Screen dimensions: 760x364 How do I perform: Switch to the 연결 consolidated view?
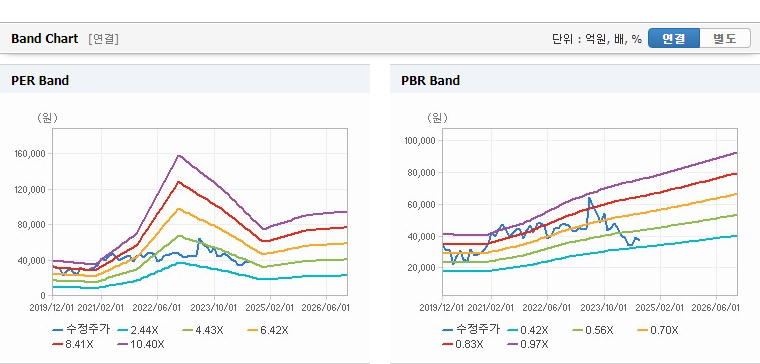coord(674,38)
